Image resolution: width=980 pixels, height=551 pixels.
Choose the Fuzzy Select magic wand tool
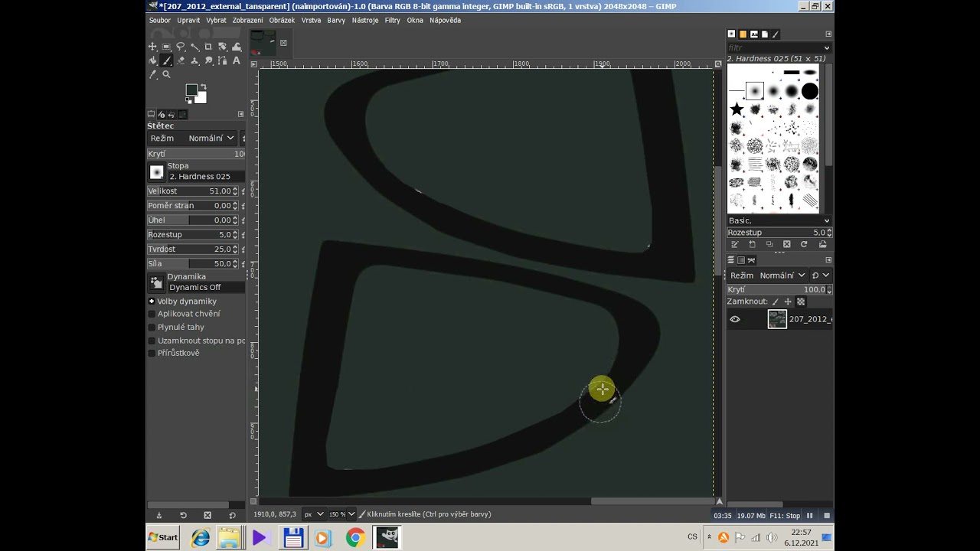[194, 47]
